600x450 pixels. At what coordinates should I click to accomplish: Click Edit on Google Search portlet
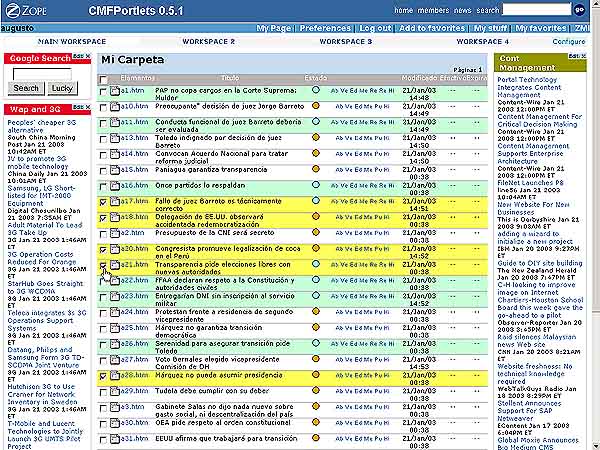[x=78, y=56]
